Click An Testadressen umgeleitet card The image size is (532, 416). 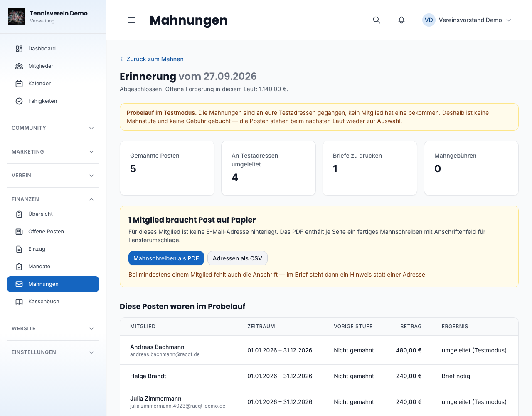268,168
